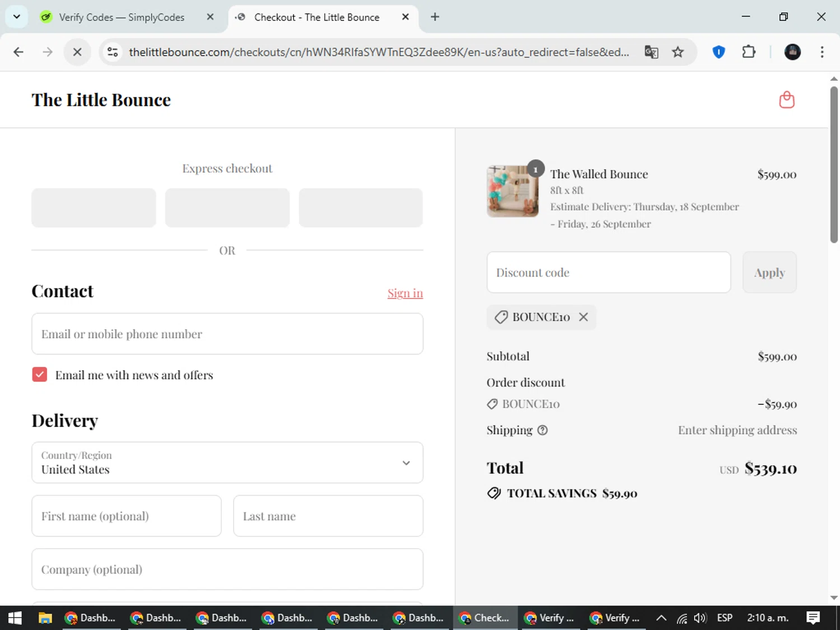Viewport: 840px width, 630px height.
Task: Click The Walled Bounce product name
Action: point(599,174)
